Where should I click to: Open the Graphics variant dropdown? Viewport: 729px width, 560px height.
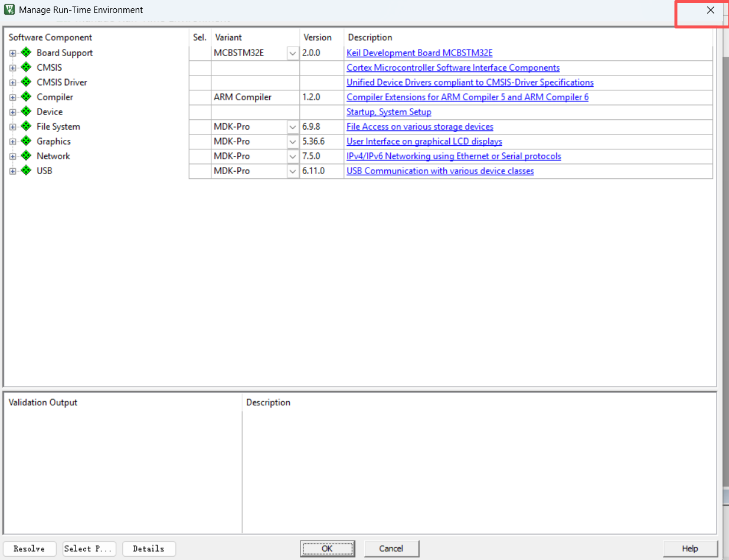point(293,142)
